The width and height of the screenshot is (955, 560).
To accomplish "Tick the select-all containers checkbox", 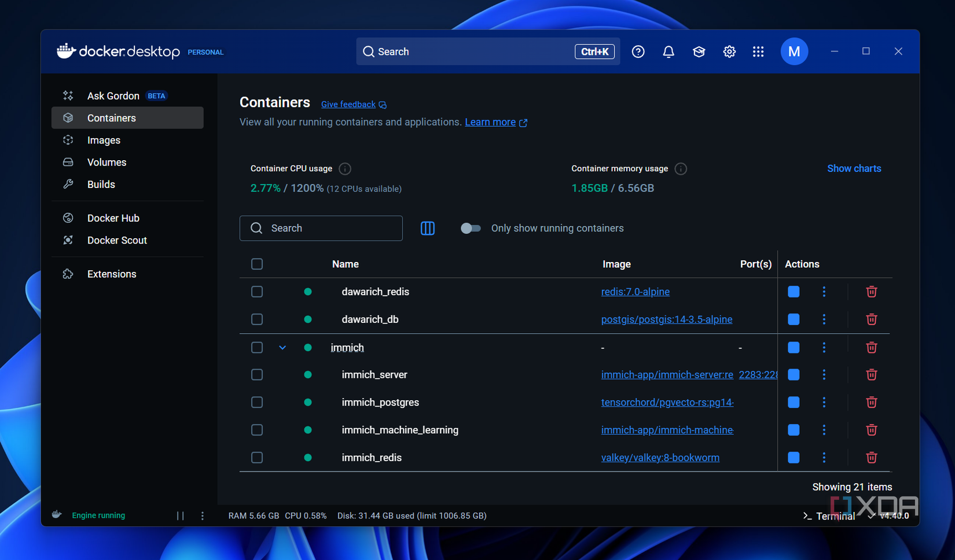I will tap(257, 264).
